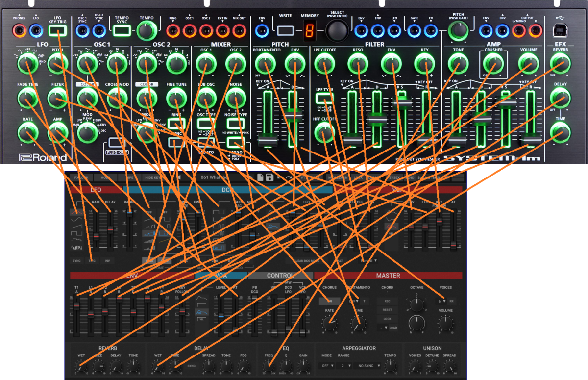Click the SELECT knob on the SYSTEM-1m
This screenshot has width=588, height=380.
point(337,31)
